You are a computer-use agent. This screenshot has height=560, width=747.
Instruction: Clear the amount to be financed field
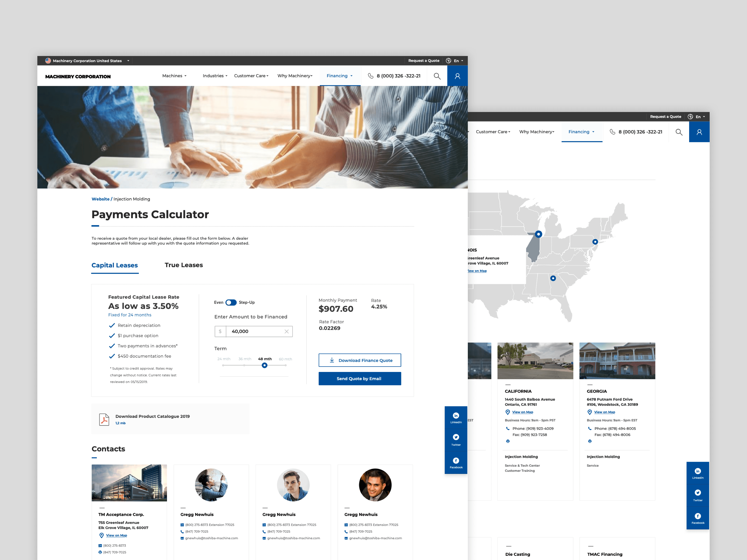[286, 331]
